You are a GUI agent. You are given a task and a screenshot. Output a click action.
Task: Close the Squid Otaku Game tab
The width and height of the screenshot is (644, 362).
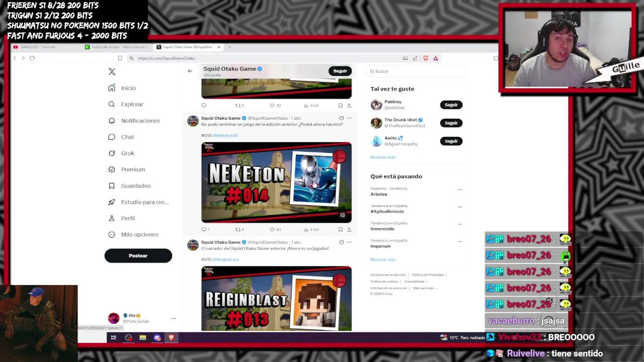[x=218, y=47]
